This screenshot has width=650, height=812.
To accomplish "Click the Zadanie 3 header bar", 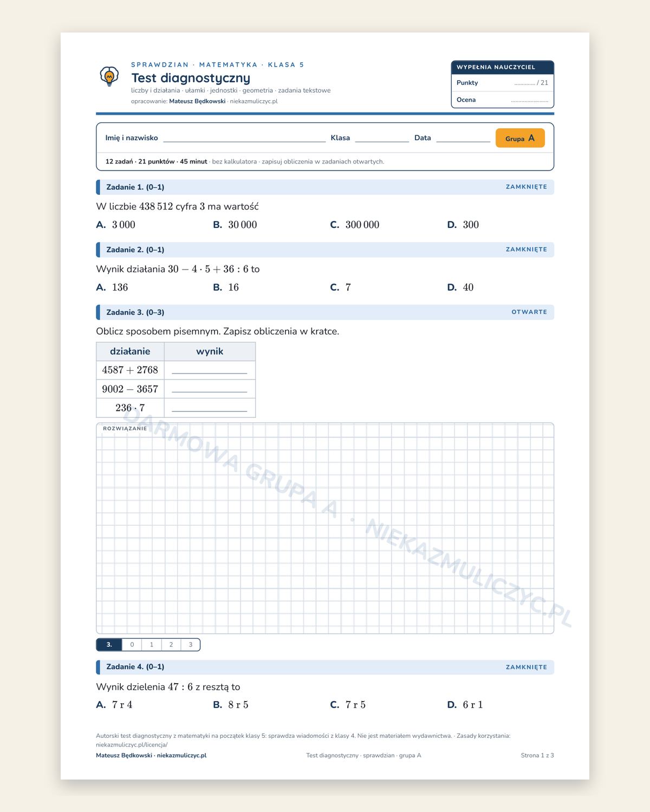I will click(x=325, y=312).
